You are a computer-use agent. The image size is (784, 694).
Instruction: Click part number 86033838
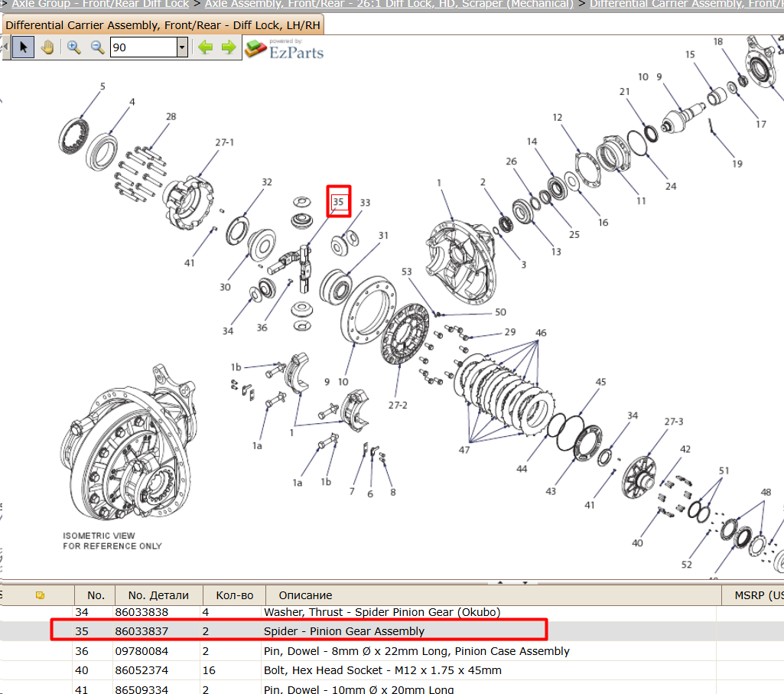pos(142,612)
